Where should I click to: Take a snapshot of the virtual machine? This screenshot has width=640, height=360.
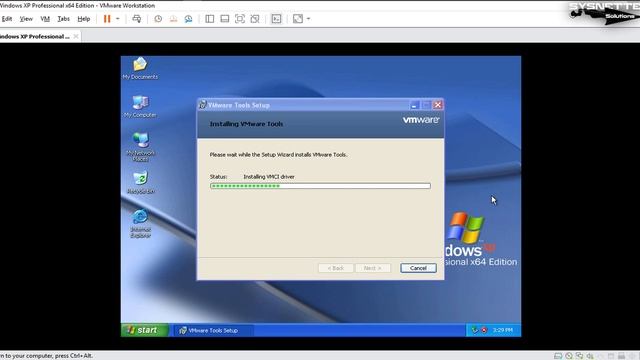click(158, 19)
